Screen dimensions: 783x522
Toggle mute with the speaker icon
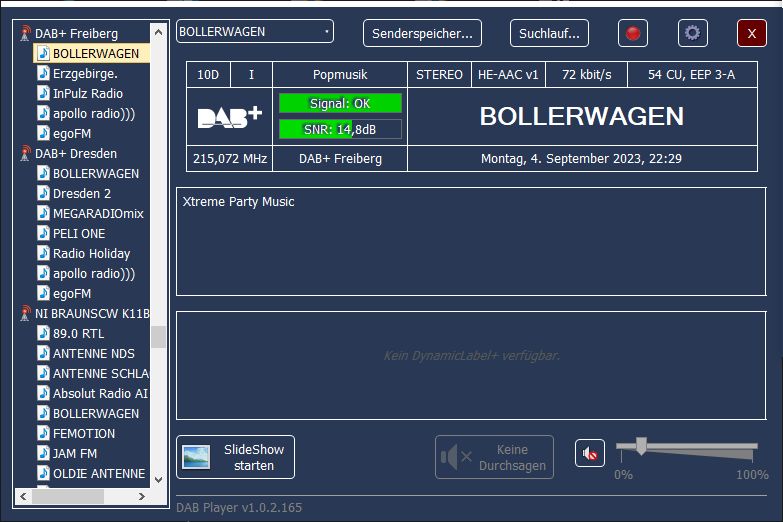click(590, 454)
